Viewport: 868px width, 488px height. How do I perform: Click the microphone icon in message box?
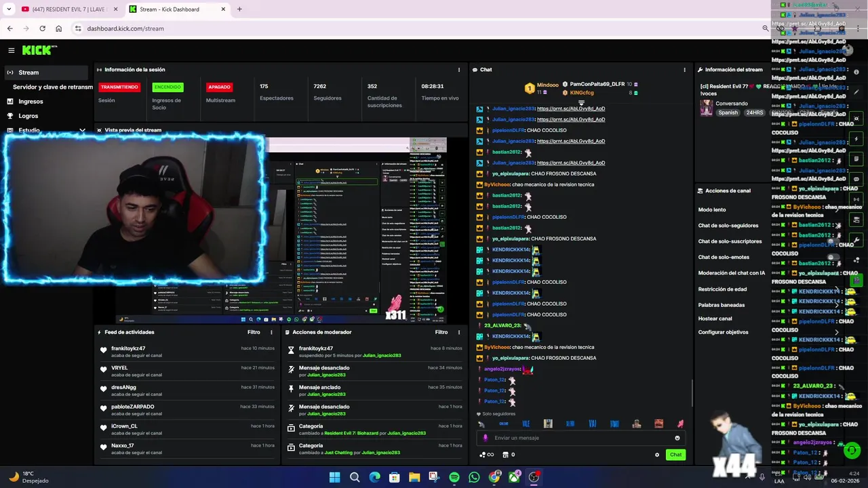click(485, 438)
